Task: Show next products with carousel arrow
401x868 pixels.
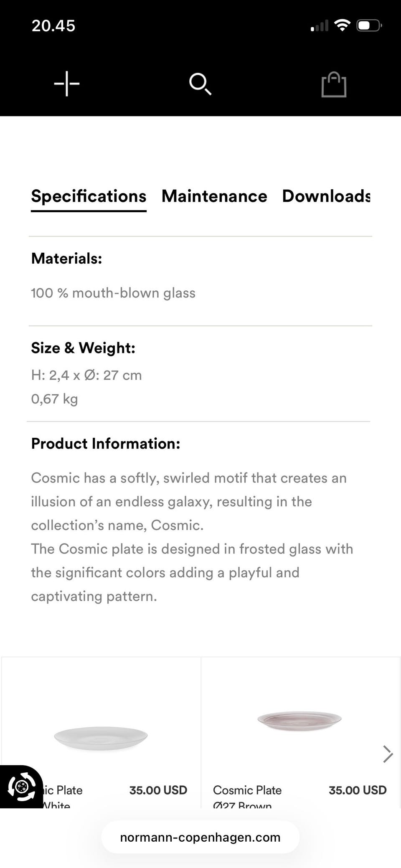Action: (388, 754)
